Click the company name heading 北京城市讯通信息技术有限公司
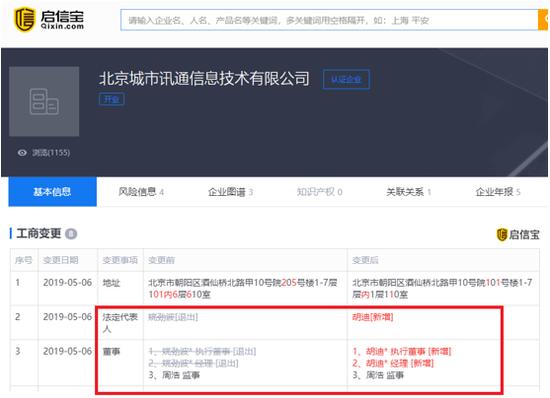550x398 pixels. point(204,79)
